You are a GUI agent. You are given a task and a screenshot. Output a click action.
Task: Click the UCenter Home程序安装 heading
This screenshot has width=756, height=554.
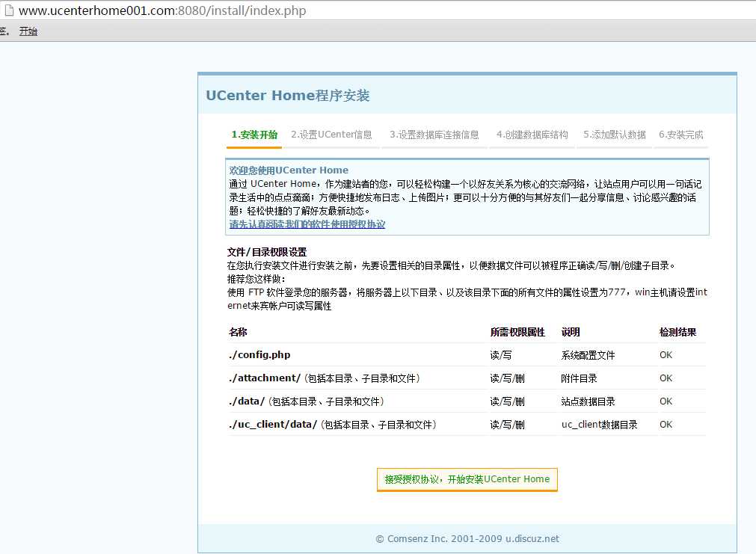point(288,96)
